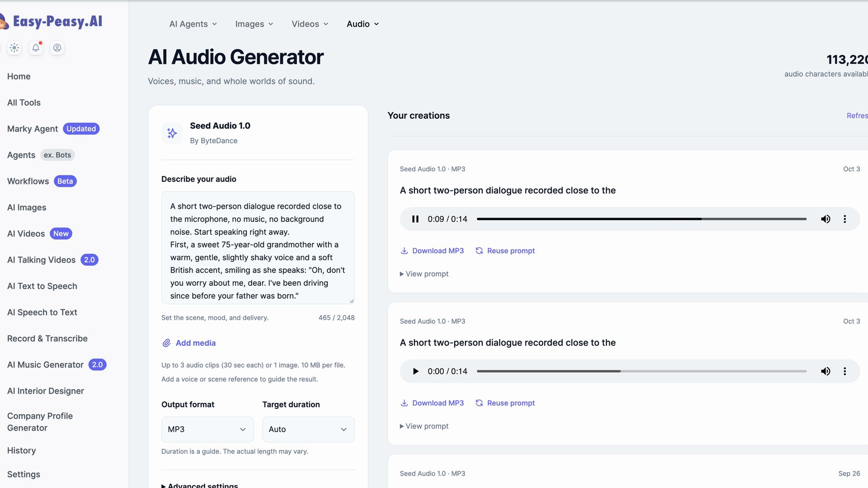Open Marky Agent in the sidebar
The height and width of the screenshot is (488, 868).
[x=53, y=129]
